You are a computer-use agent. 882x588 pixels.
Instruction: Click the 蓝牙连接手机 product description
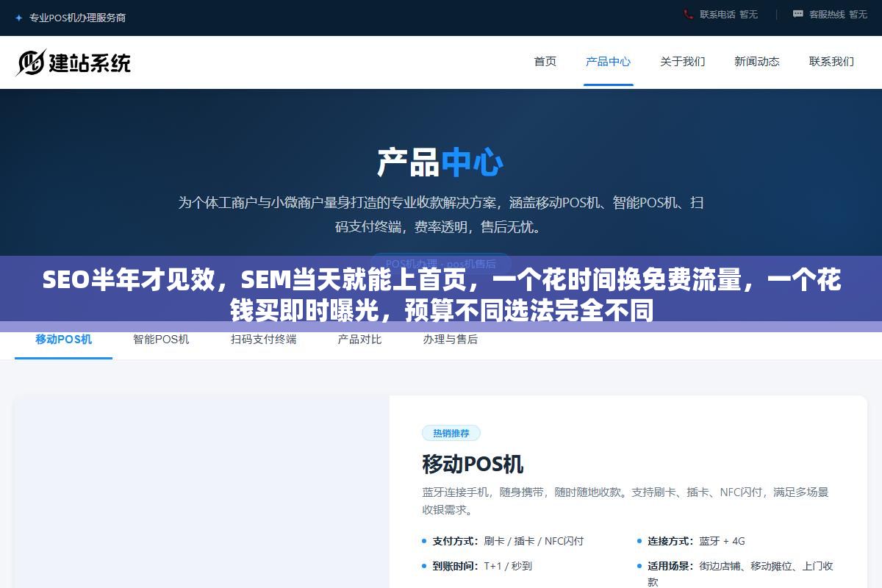click(625, 501)
